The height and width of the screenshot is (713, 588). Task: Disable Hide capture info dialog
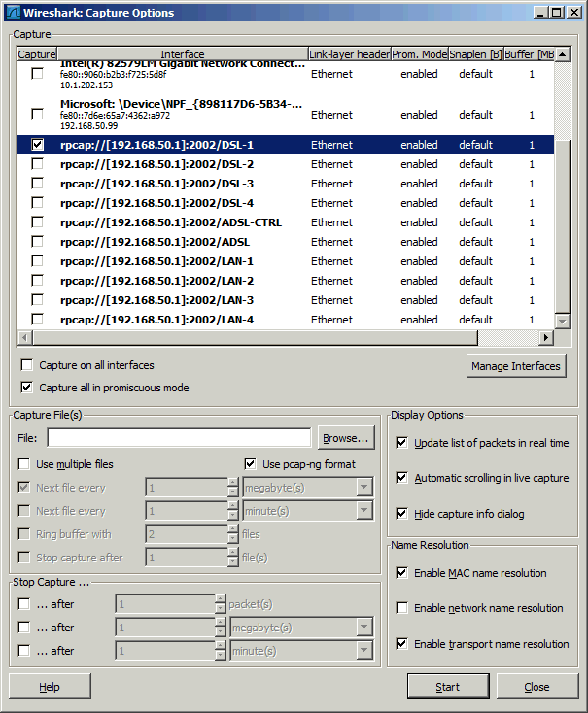pyautogui.click(x=402, y=513)
